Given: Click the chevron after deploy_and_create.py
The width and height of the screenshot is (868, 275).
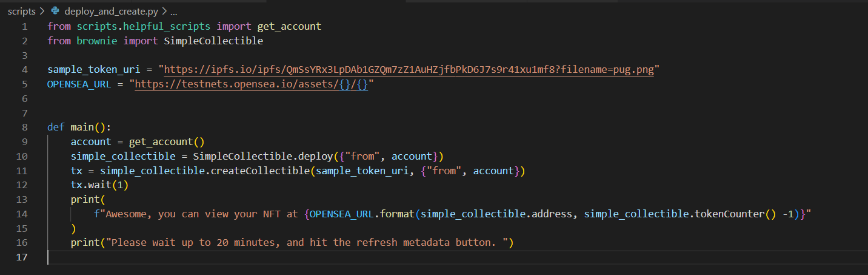Looking at the screenshot, I should coord(164,12).
